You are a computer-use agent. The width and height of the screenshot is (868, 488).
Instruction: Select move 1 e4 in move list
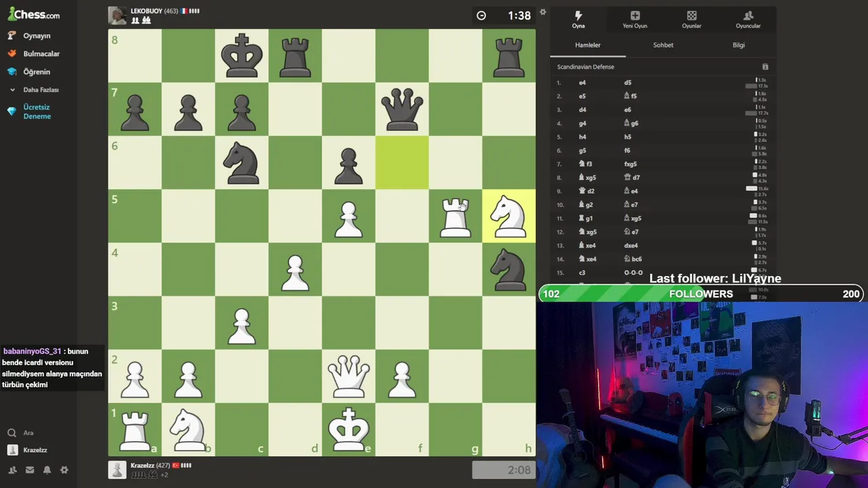coord(582,83)
